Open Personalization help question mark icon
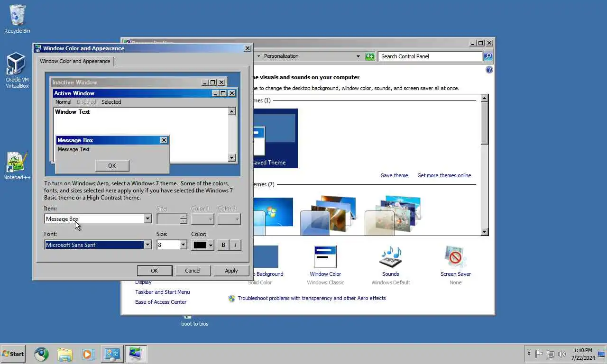The width and height of the screenshot is (607, 364). 489,70
